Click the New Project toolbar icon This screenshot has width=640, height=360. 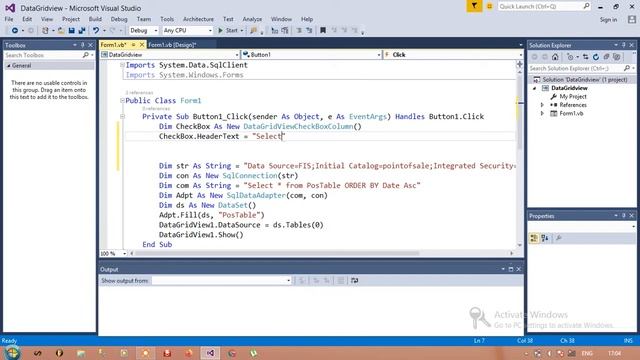tap(45, 31)
